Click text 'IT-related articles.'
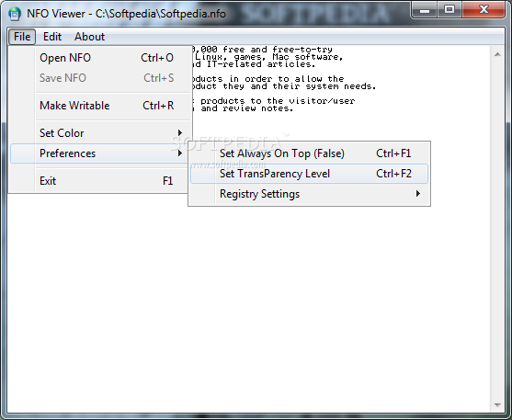 click(261, 64)
